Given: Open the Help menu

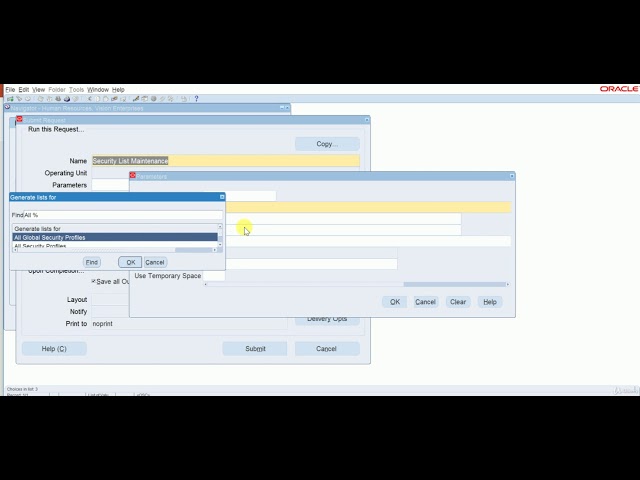Looking at the screenshot, I should 118,89.
